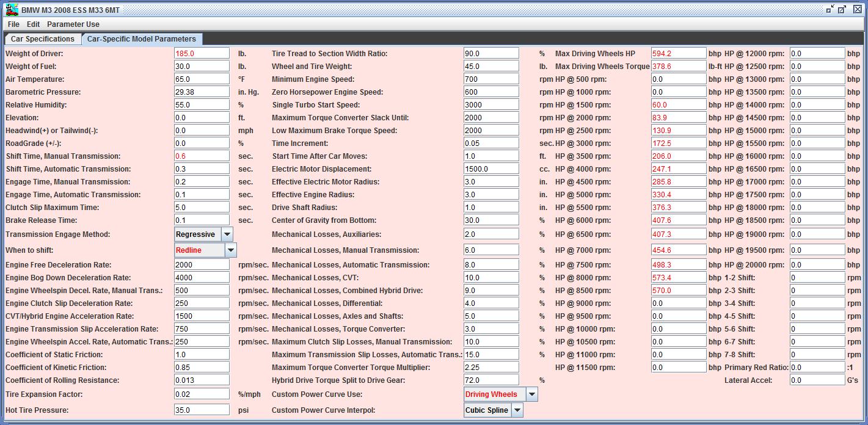Click Tire Tread to Section Width Ratio field
This screenshot has height=425, width=868.
491,54
